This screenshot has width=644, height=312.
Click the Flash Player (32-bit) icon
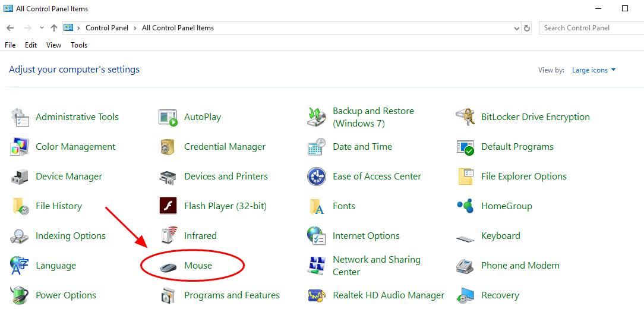point(168,206)
